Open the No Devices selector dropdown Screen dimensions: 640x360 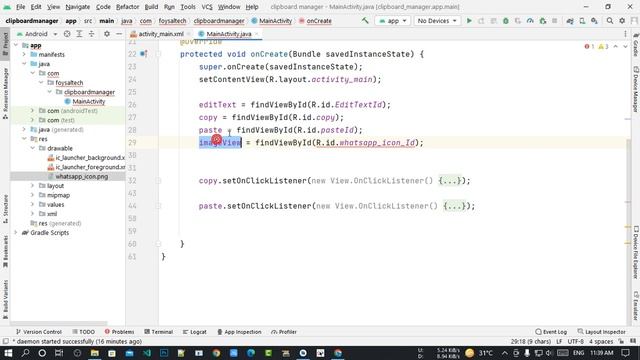point(437,20)
